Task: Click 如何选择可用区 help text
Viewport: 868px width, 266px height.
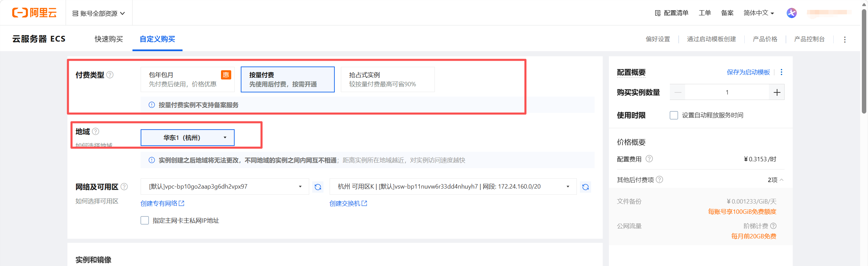Action: pos(97,201)
